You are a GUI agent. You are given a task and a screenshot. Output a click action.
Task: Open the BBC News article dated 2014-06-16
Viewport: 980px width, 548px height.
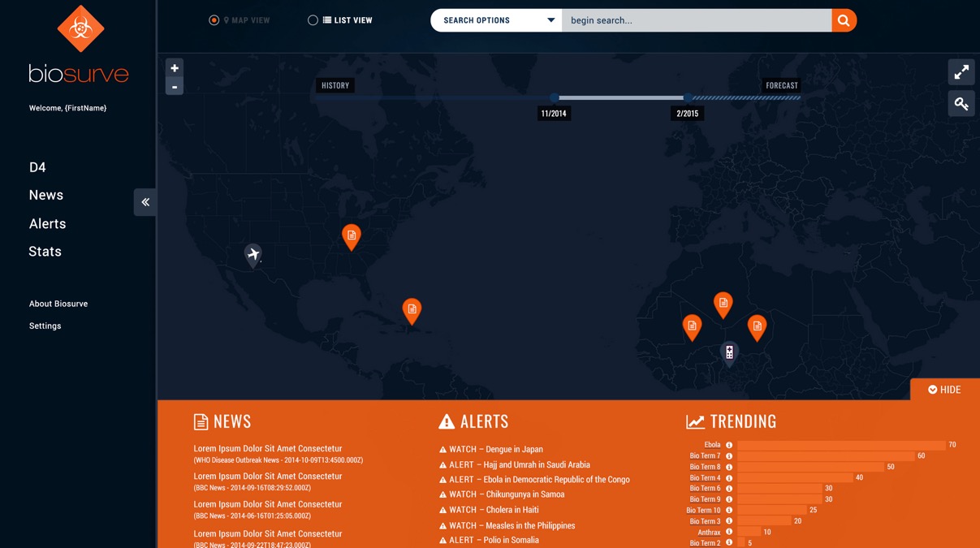(268, 510)
